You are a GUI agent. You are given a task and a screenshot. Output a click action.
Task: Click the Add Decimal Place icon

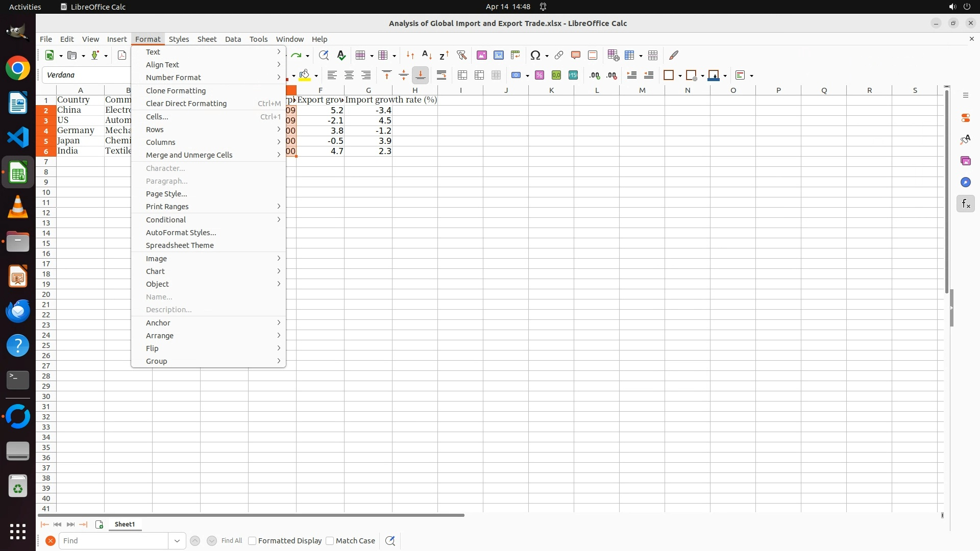pyautogui.click(x=594, y=75)
